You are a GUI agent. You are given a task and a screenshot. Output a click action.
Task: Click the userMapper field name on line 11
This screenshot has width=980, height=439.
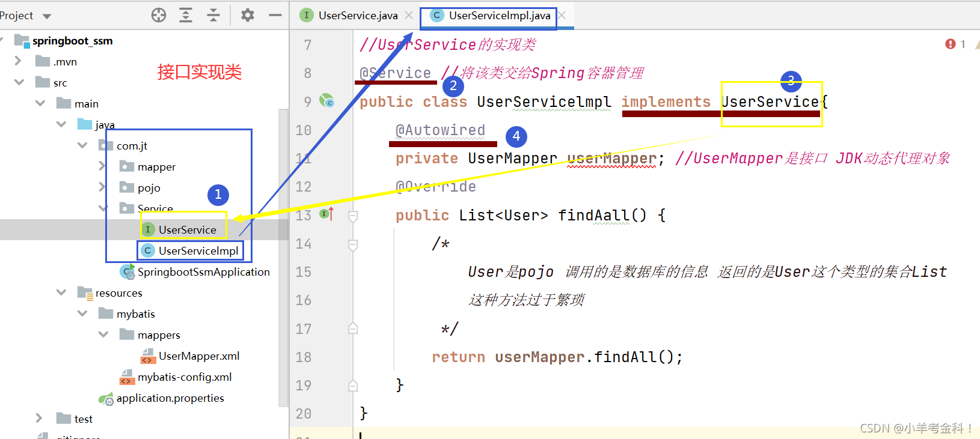[611, 159]
